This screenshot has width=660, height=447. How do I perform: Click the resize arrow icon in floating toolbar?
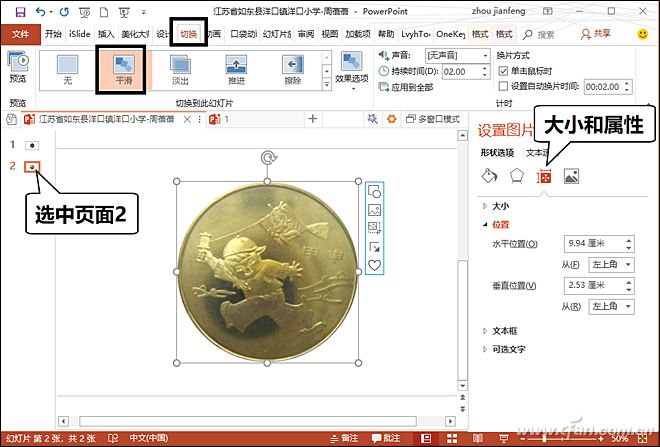(374, 247)
